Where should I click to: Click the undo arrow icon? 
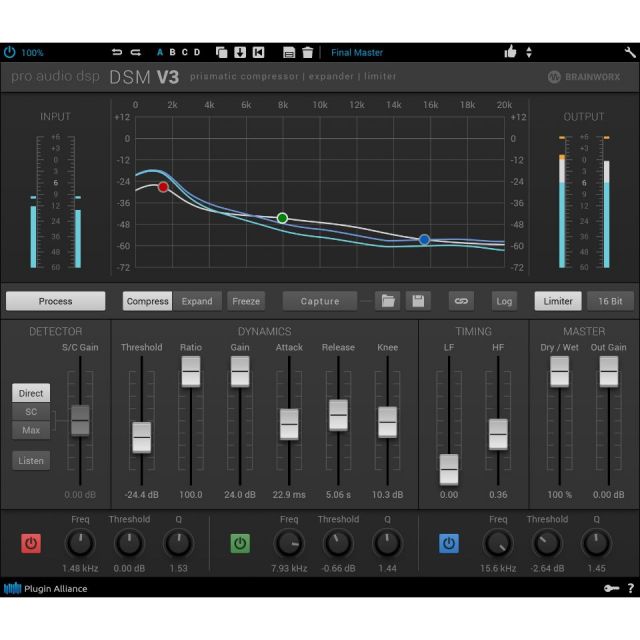tap(117, 52)
